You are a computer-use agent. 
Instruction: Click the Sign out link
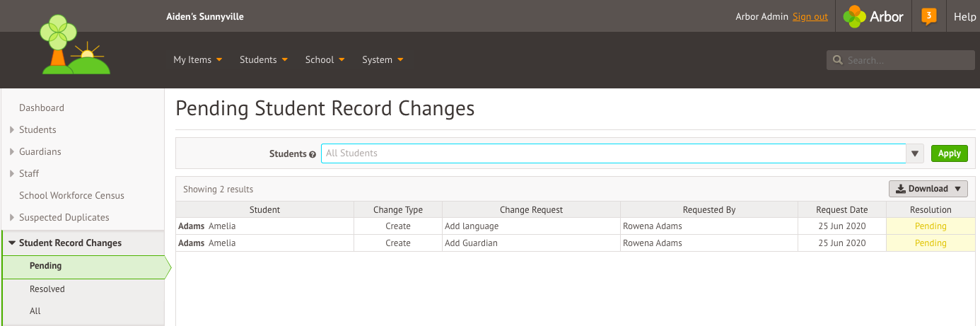point(810,17)
